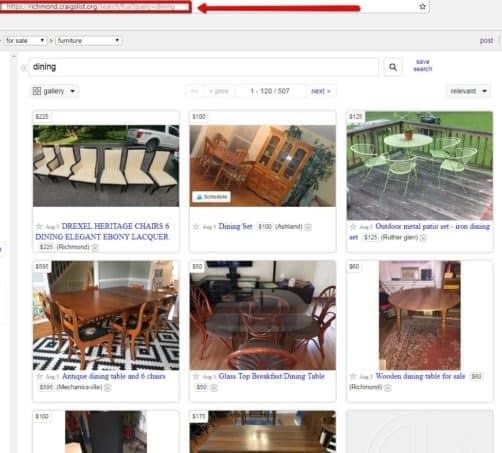Click the 'prev' pagination button
The image size is (502, 453).
tap(219, 91)
